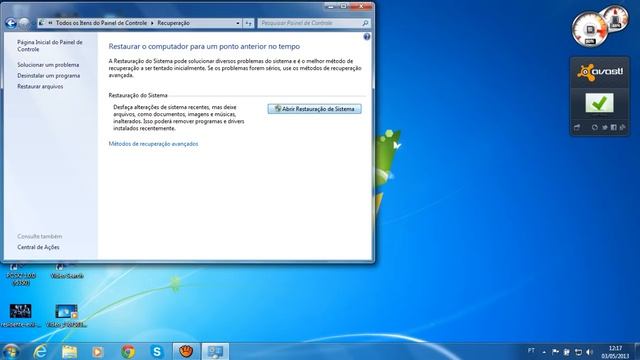The width and height of the screenshot is (640, 360).
Task: Show hidden tray icons arrow
Action: pyautogui.click(x=544, y=352)
